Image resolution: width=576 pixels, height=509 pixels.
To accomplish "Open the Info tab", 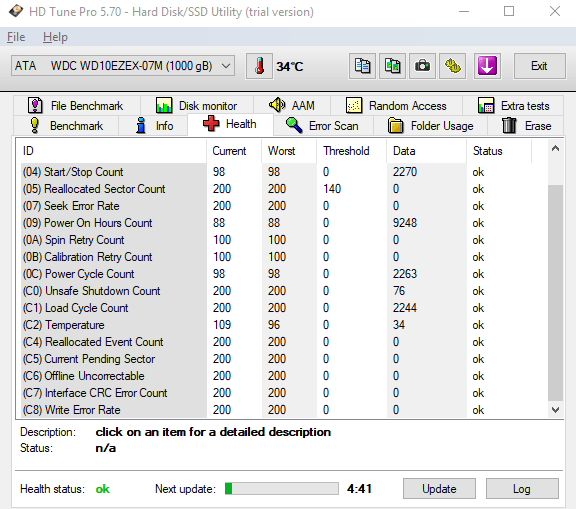I will coord(153,126).
